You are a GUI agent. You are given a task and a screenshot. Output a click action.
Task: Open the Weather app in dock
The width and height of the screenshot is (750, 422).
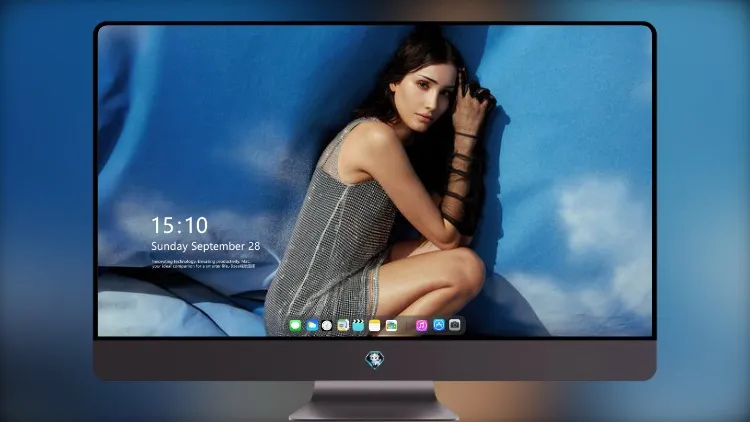click(x=312, y=325)
